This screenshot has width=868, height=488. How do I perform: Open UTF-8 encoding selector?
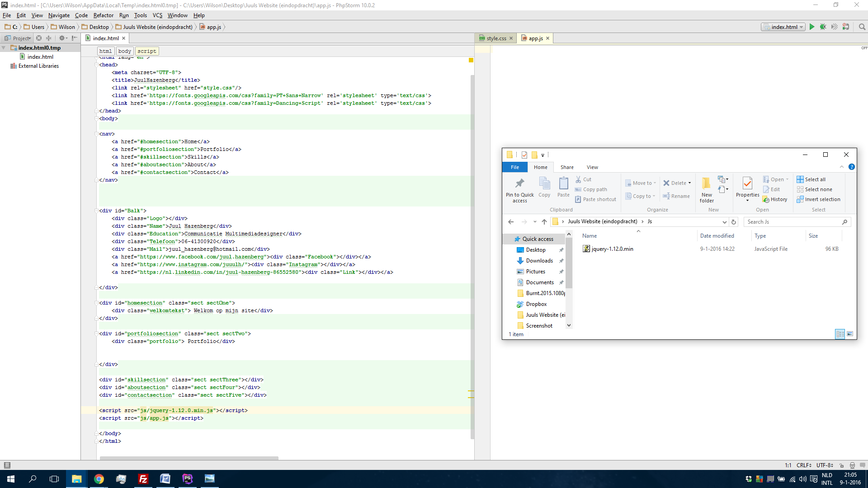tap(825, 465)
